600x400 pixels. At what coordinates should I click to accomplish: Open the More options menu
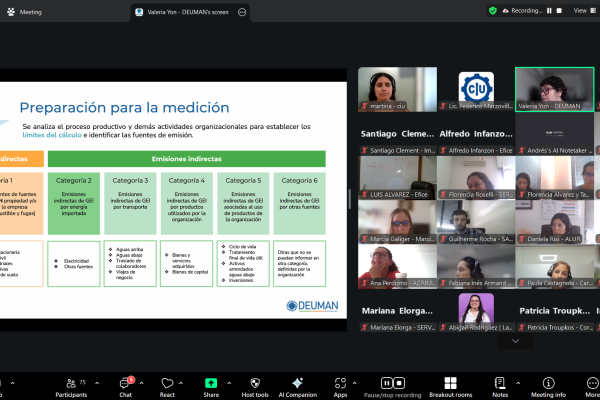(x=592, y=387)
